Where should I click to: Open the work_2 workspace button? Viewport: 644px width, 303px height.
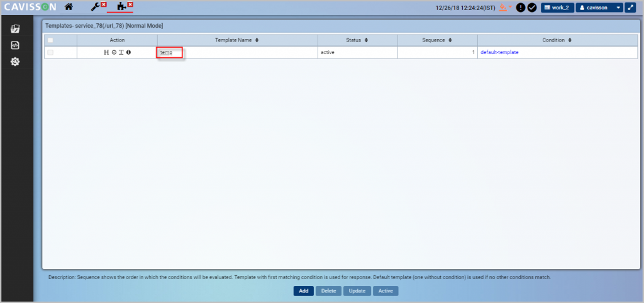tap(557, 8)
